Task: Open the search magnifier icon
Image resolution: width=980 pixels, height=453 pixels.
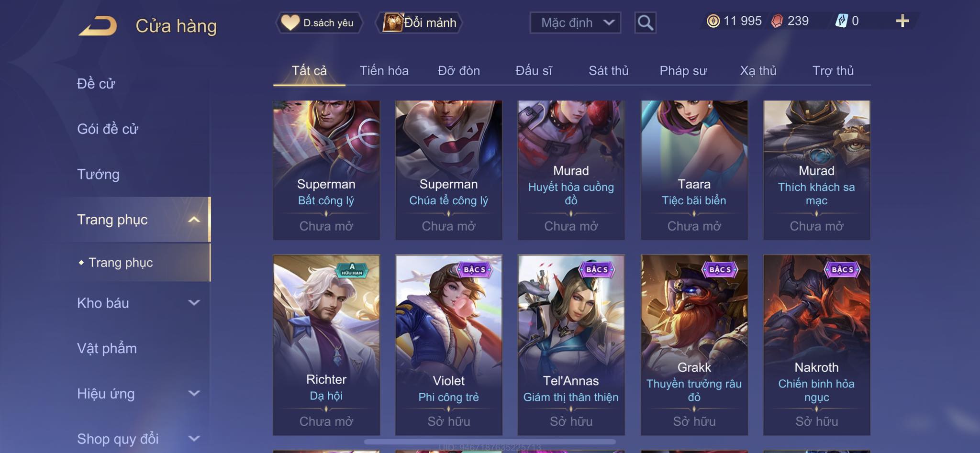Action: (645, 22)
